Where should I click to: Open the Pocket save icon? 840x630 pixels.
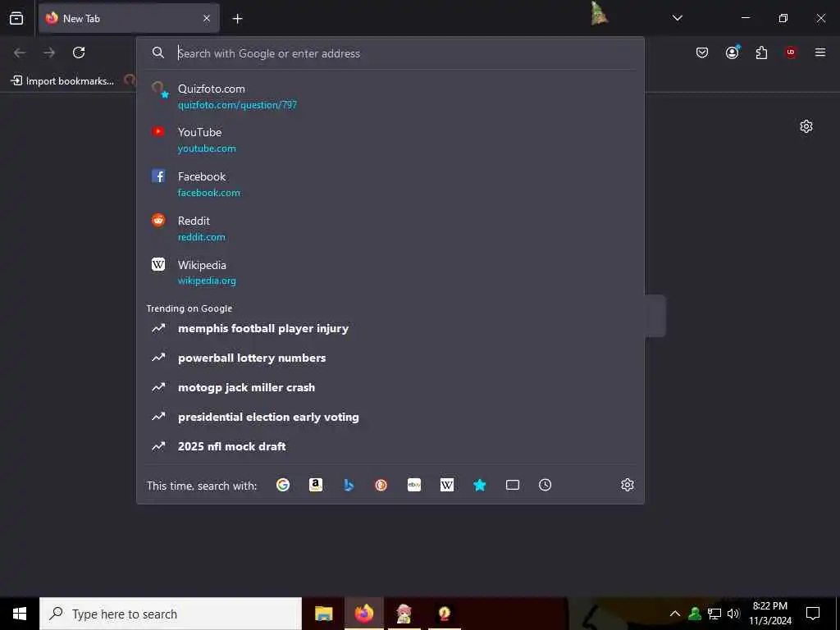(702, 52)
